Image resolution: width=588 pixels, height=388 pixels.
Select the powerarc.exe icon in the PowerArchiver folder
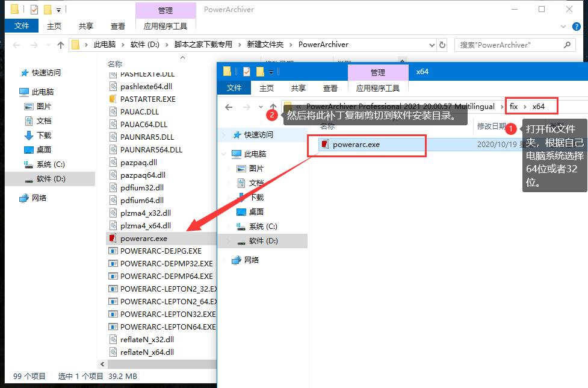113,238
